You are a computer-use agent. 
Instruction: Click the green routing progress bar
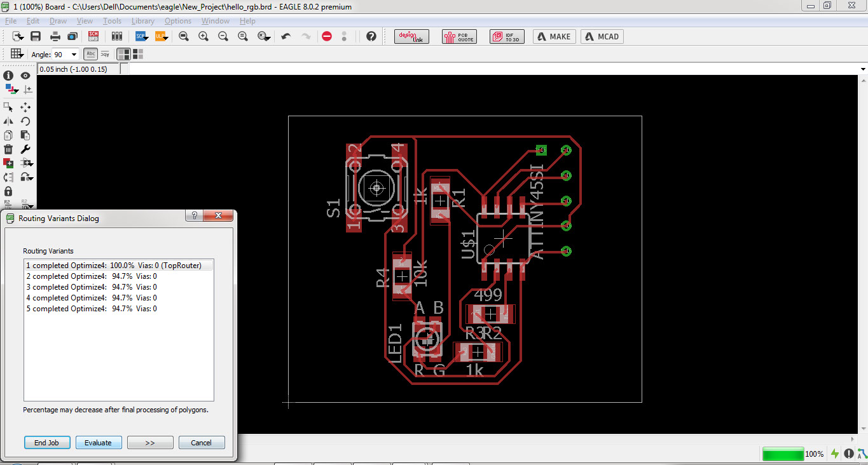click(x=783, y=454)
